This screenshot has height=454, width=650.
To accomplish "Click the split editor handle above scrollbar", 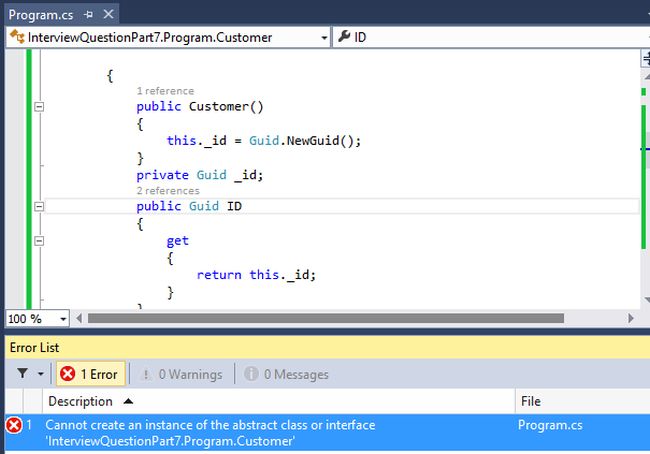I will tap(645, 58).
